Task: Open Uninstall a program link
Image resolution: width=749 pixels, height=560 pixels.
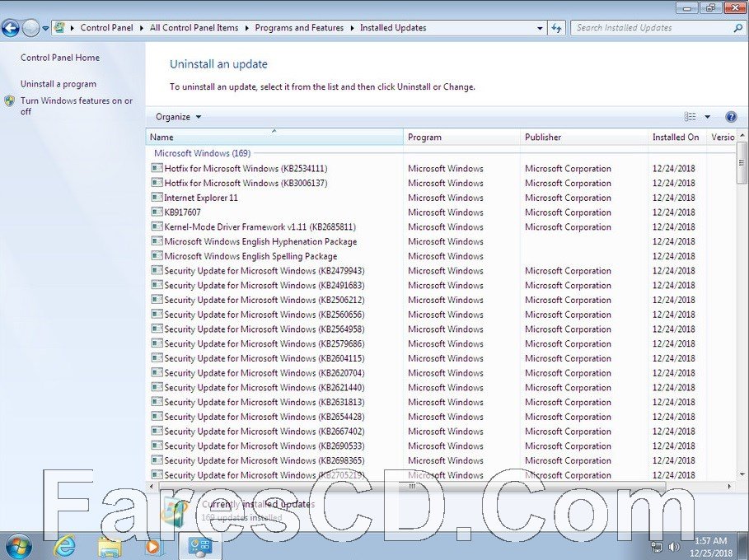Action: pos(59,84)
